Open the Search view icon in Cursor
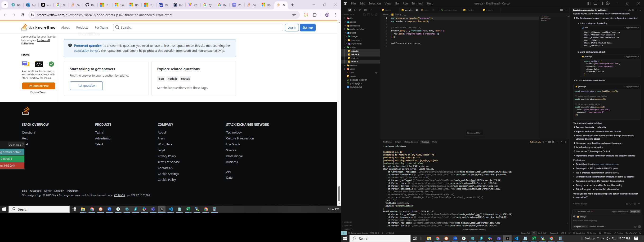The image size is (644, 242). pyautogui.click(x=355, y=10)
